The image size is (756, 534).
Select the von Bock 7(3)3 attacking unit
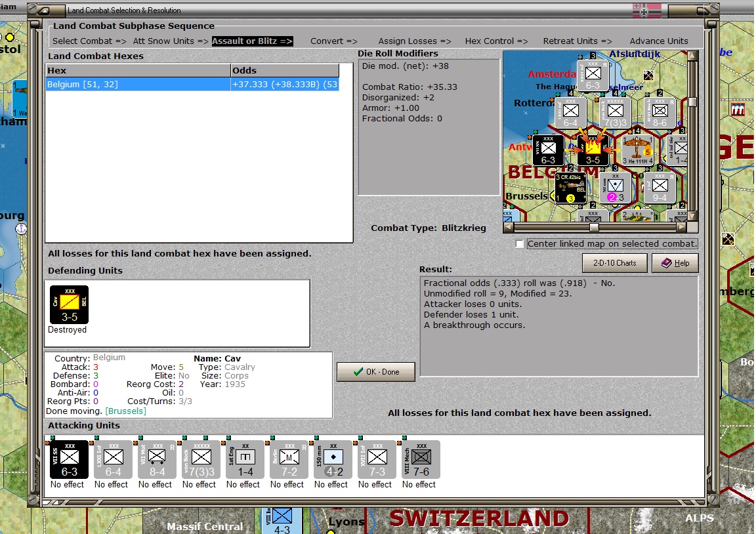pyautogui.click(x=201, y=460)
